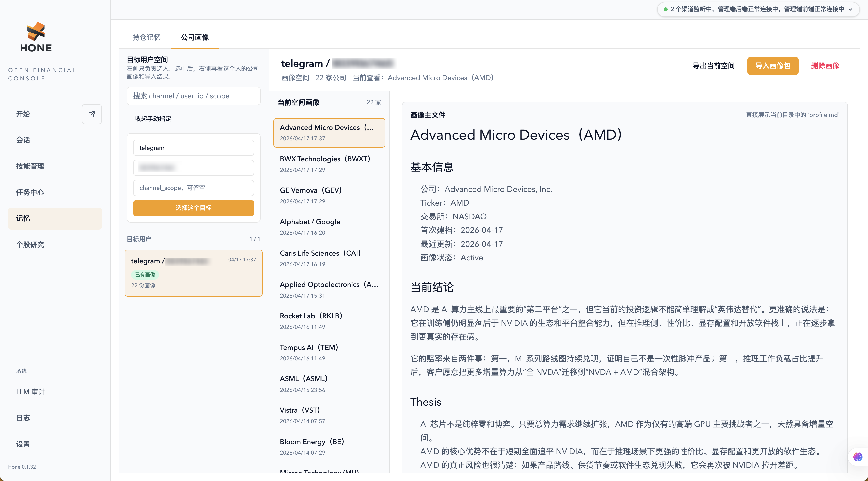Click the channel_scope optional input field
The width and height of the screenshot is (868, 481).
pyautogui.click(x=193, y=188)
